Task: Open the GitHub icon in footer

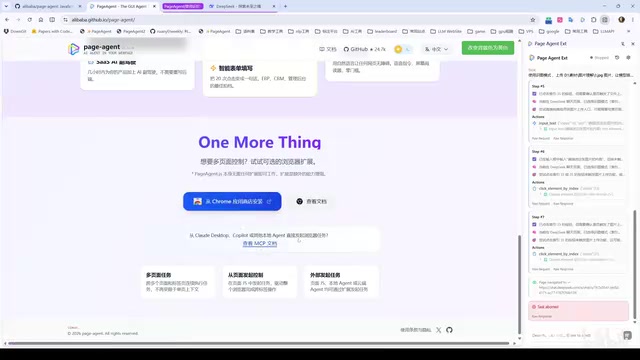Action: (x=449, y=330)
